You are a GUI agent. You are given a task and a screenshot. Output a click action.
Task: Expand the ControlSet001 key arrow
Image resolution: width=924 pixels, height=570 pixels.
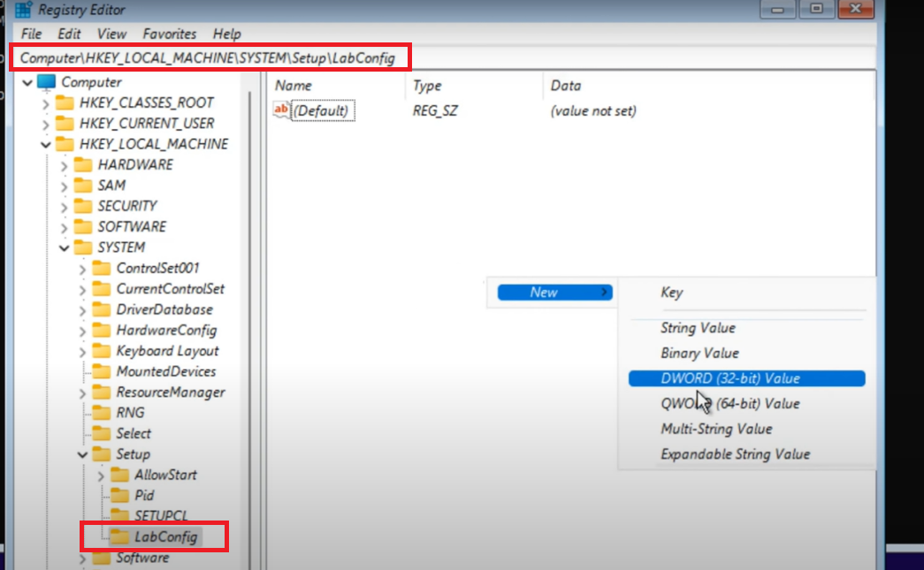[82, 270]
